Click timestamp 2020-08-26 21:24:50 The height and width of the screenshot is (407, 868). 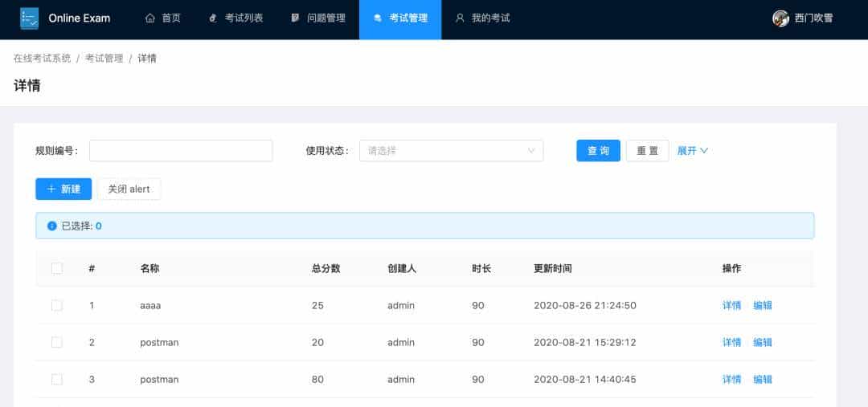tap(584, 305)
